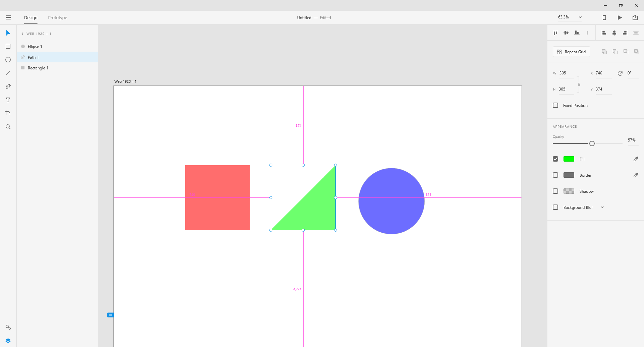
Task: Toggle the Fixed Position checkbox
Action: coord(555,105)
